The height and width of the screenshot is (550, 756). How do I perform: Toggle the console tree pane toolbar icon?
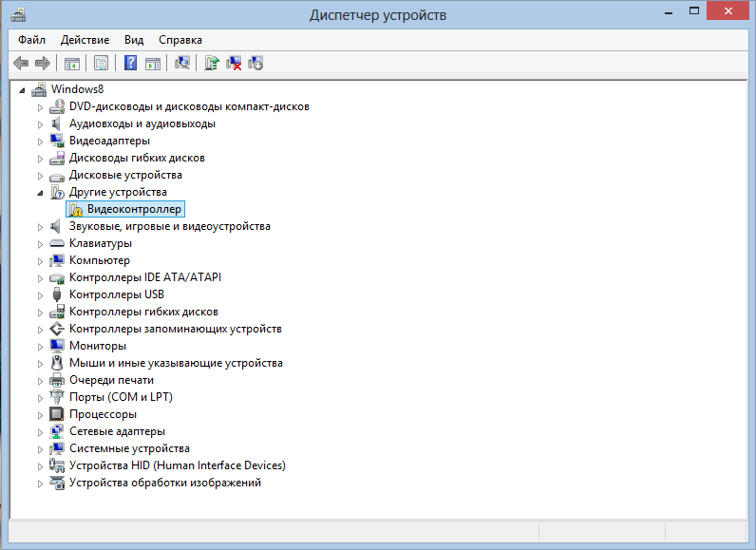[72, 63]
